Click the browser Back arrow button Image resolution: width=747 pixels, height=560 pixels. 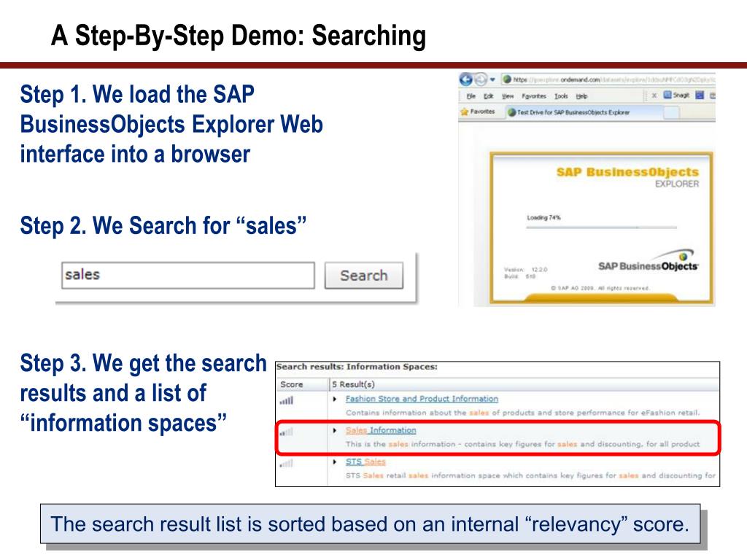point(465,79)
